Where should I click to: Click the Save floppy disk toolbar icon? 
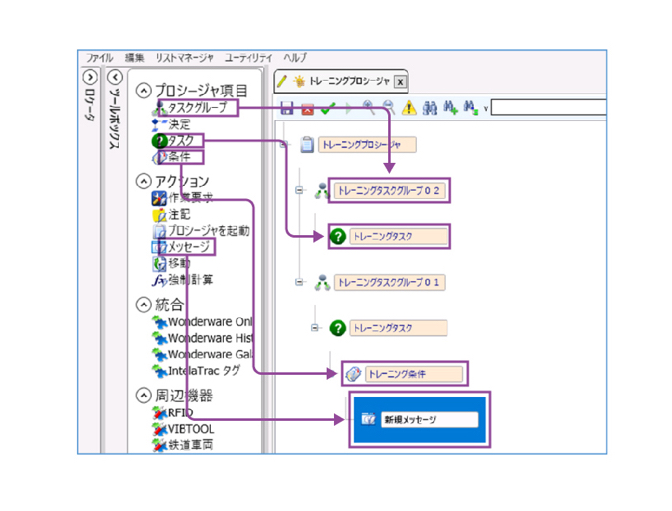point(287,108)
